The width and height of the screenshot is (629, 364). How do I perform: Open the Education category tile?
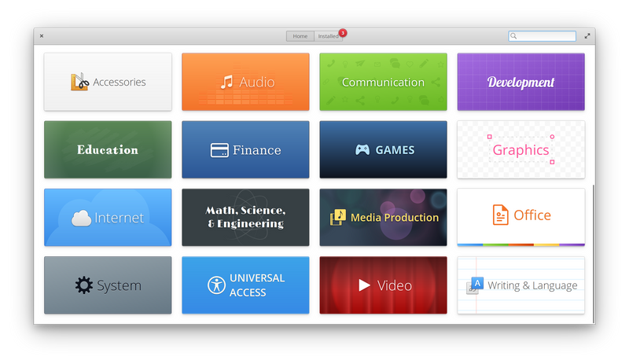coord(108,149)
